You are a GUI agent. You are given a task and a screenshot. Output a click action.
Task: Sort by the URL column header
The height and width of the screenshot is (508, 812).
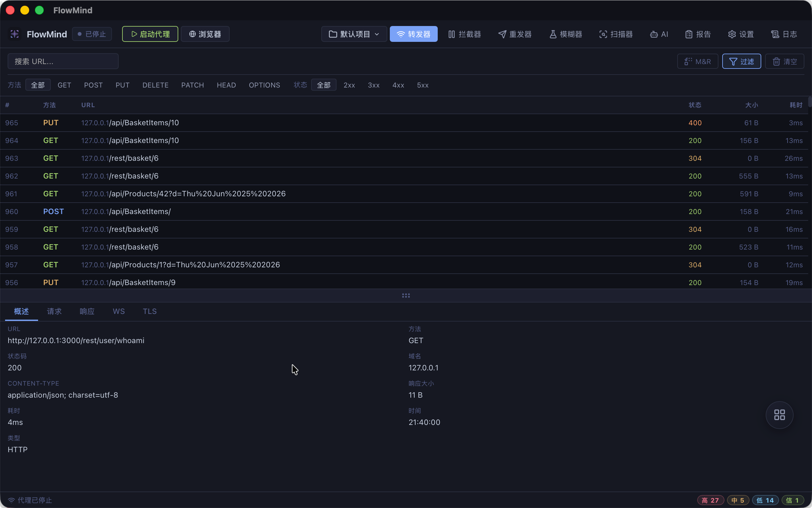(x=88, y=105)
